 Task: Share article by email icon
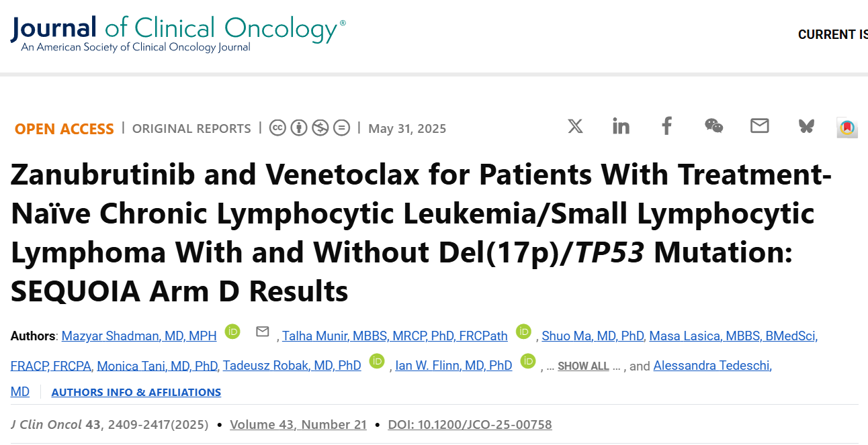[759, 126]
